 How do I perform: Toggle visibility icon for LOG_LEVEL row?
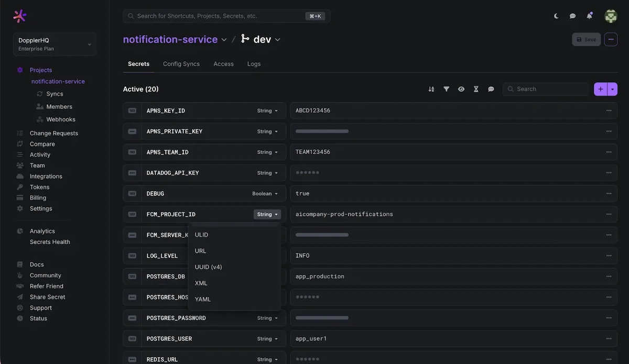point(132,256)
